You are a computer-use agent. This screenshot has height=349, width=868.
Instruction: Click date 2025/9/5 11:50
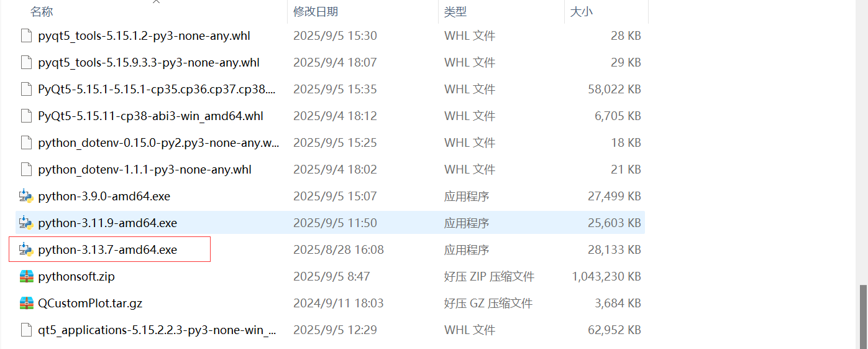[335, 223]
